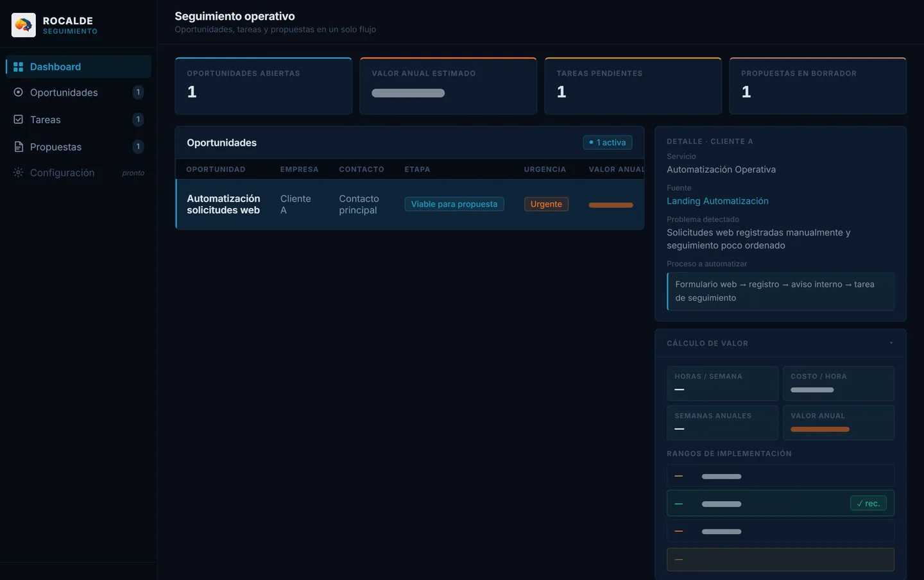924x580 pixels.
Task: Click the '✓ rec.' recommended badge
Action: point(868,504)
